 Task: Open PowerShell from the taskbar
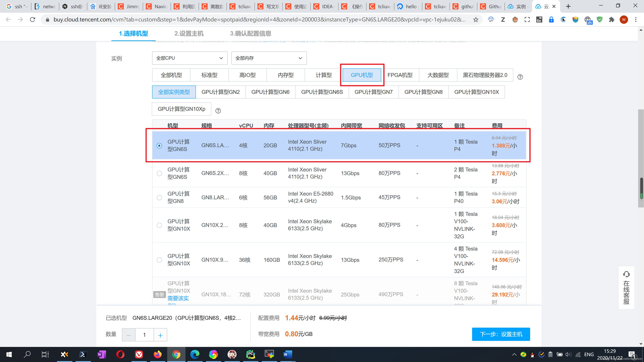pos(83,354)
